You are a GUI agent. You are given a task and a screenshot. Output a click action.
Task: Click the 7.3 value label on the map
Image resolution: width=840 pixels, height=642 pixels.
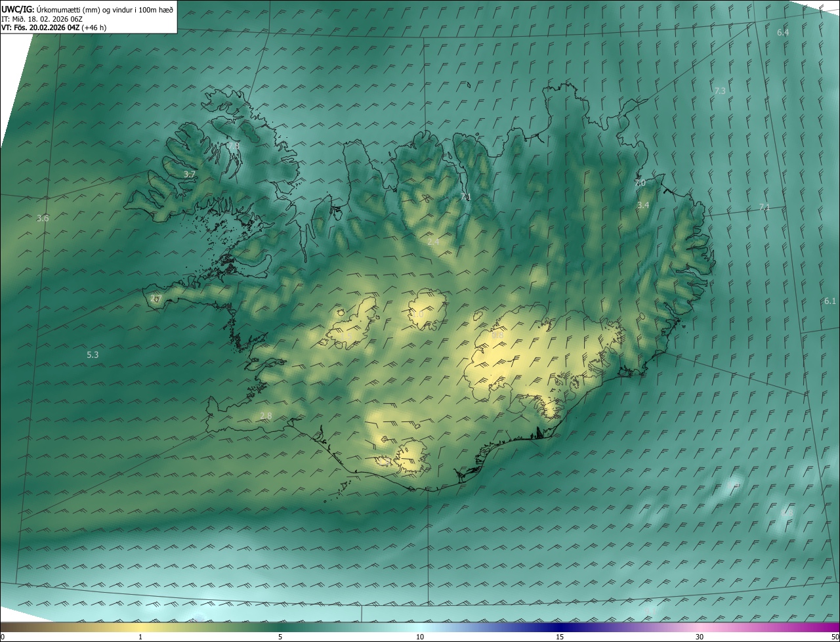tap(720, 91)
